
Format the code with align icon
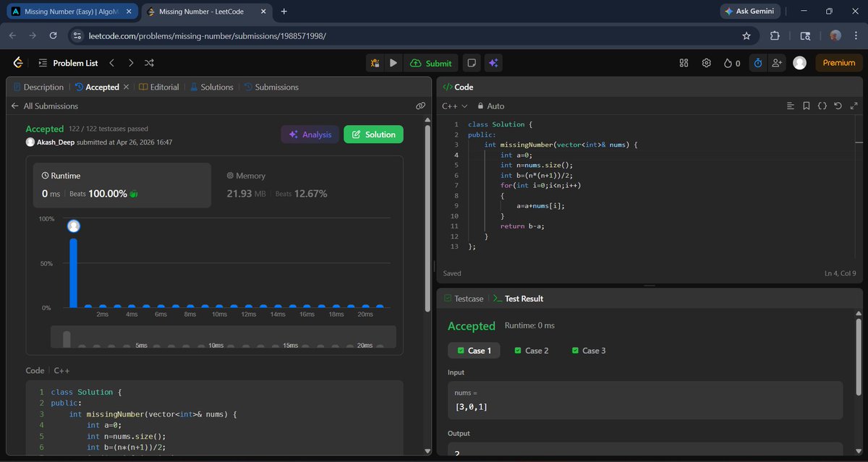tap(791, 106)
